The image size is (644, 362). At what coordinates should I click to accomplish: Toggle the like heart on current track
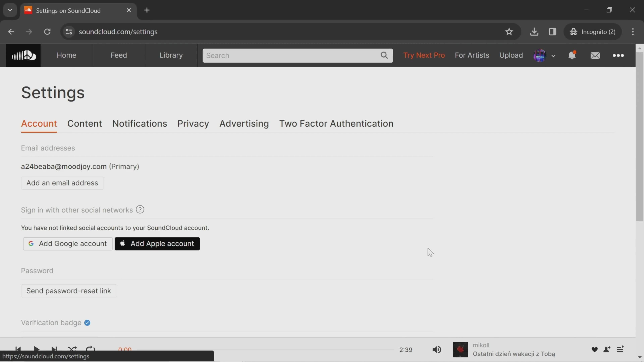(x=595, y=349)
